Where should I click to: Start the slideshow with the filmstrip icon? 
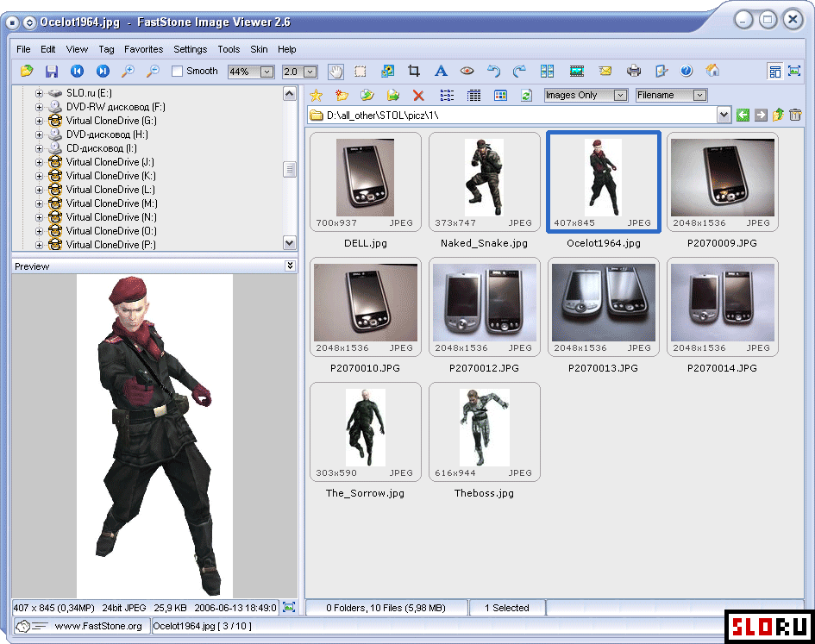576,72
